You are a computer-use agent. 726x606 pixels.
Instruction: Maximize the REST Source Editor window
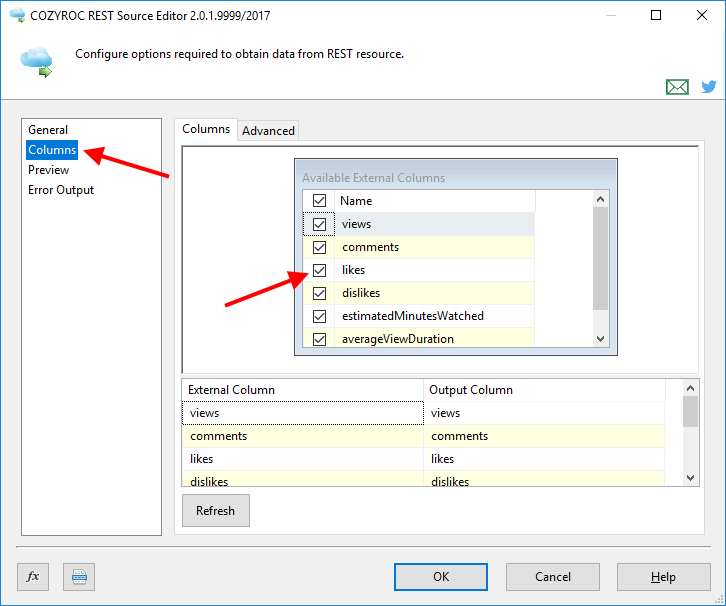click(x=656, y=15)
